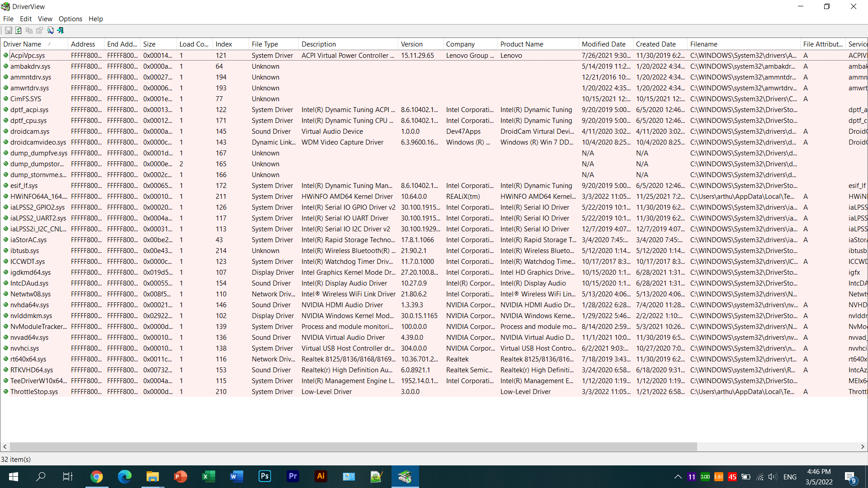Sort by the Address column header
The image size is (868, 488).
(86, 44)
